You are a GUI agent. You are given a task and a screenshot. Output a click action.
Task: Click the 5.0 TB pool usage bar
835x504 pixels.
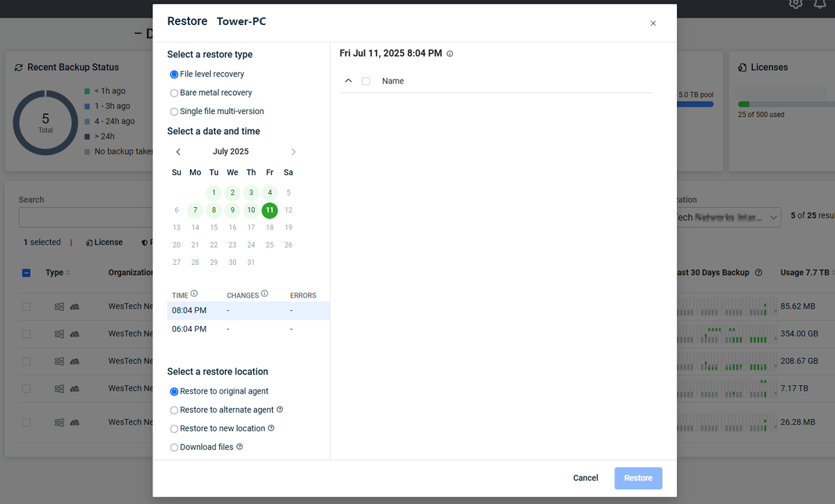pyautogui.click(x=696, y=104)
